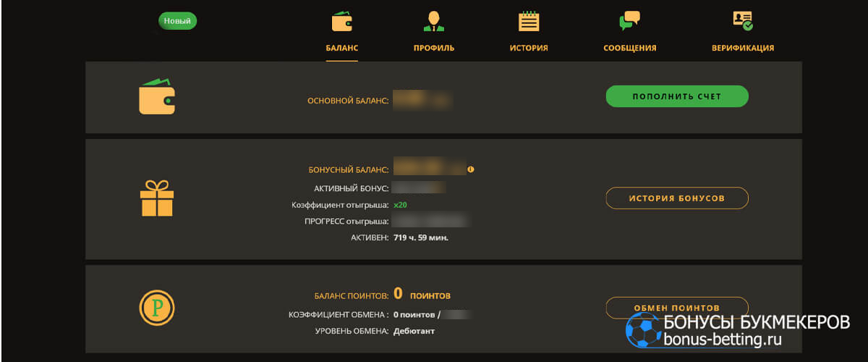
Task: Open the ИСТОРИЯ БОНУСОВ button
Action: pyautogui.click(x=677, y=198)
